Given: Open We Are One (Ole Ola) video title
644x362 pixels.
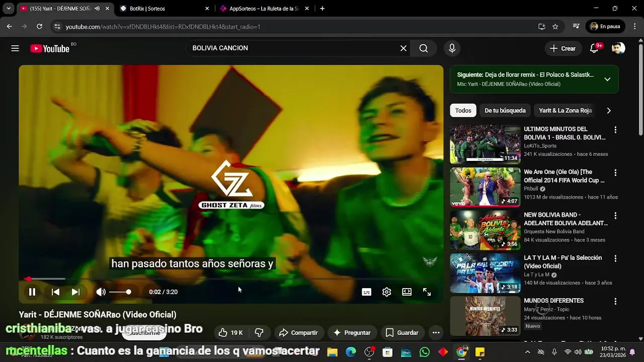Looking at the screenshot, I should [x=564, y=176].
